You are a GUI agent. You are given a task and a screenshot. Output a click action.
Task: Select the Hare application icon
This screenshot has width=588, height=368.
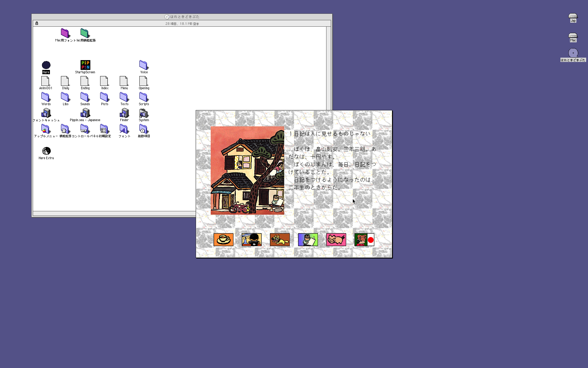click(x=46, y=65)
